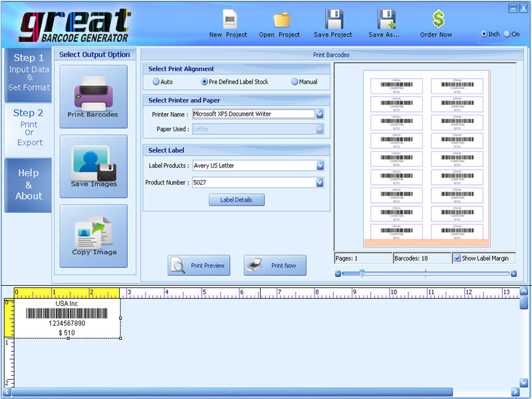This screenshot has height=399, width=532.
Task: Select the USA Inc barcode label
Action: [x=68, y=318]
